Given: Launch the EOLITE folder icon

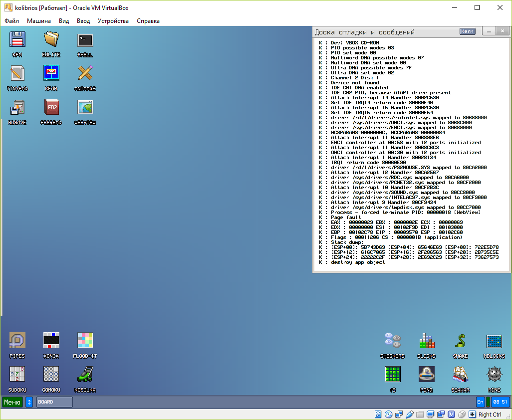Looking at the screenshot, I should [51, 40].
